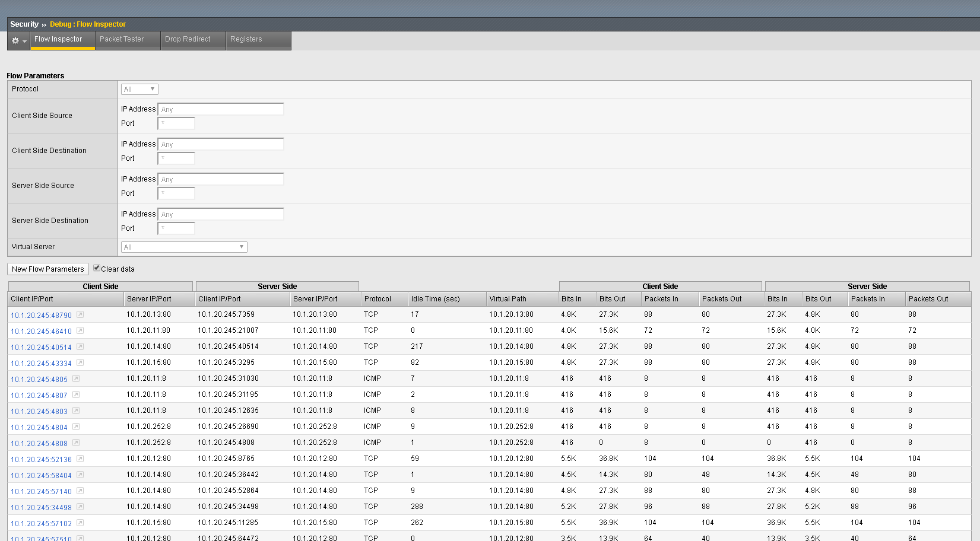Open flow details icon beside 10.1.20.245:57102
The height and width of the screenshot is (541, 980).
point(80,523)
